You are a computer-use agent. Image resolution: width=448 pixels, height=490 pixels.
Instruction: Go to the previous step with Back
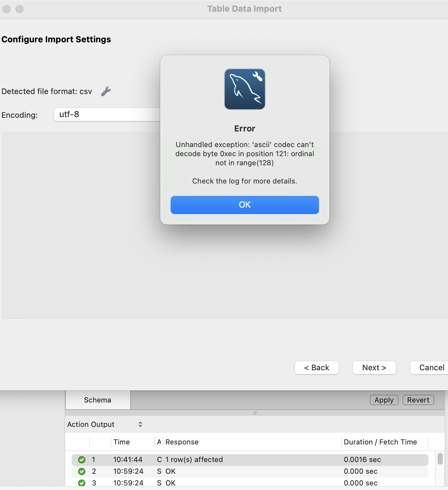(x=316, y=368)
